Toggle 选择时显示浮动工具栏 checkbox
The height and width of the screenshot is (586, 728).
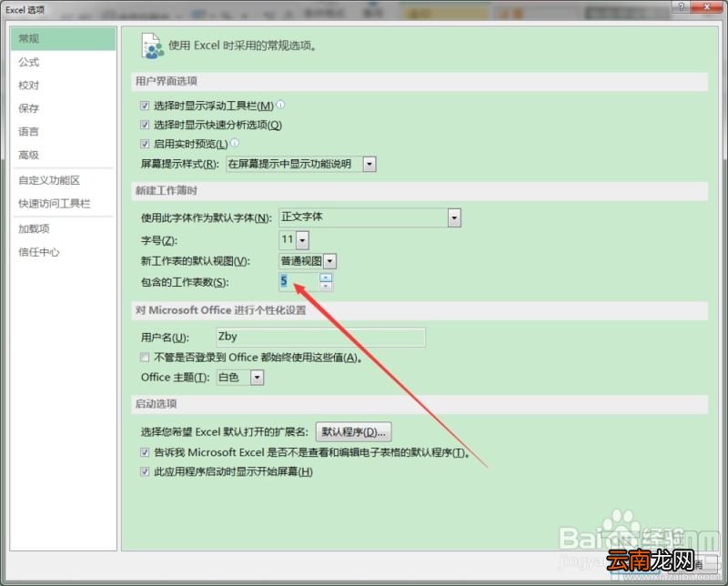(145, 106)
